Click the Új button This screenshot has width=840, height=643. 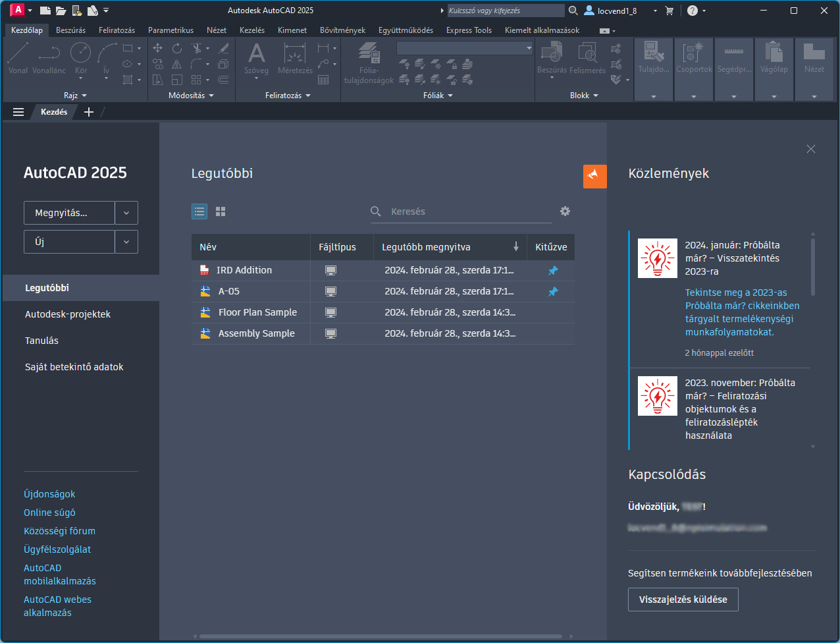coord(69,242)
